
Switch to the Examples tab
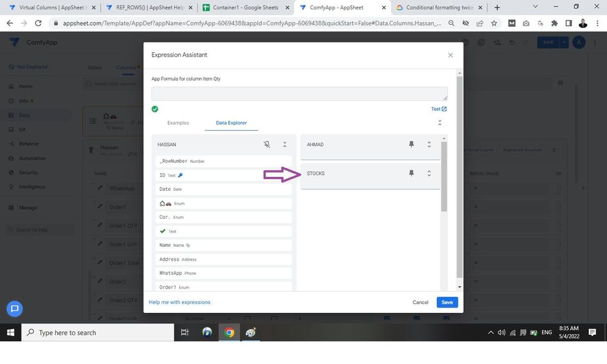(x=178, y=123)
